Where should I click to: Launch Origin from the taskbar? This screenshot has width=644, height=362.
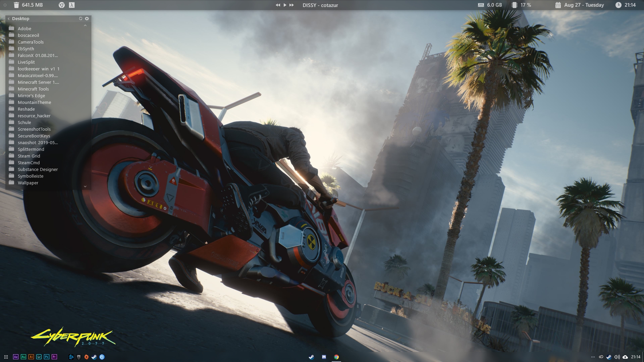87,357
